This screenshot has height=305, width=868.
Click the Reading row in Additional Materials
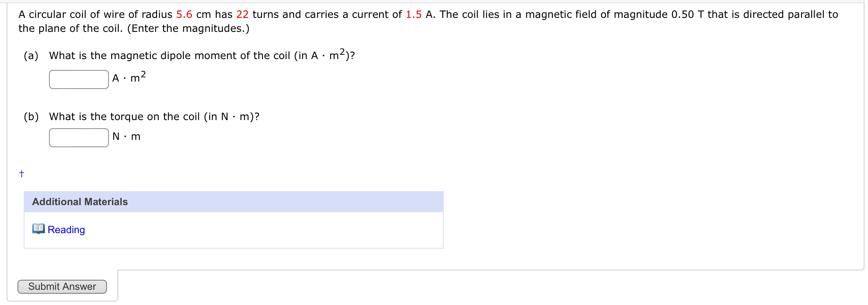(x=233, y=230)
